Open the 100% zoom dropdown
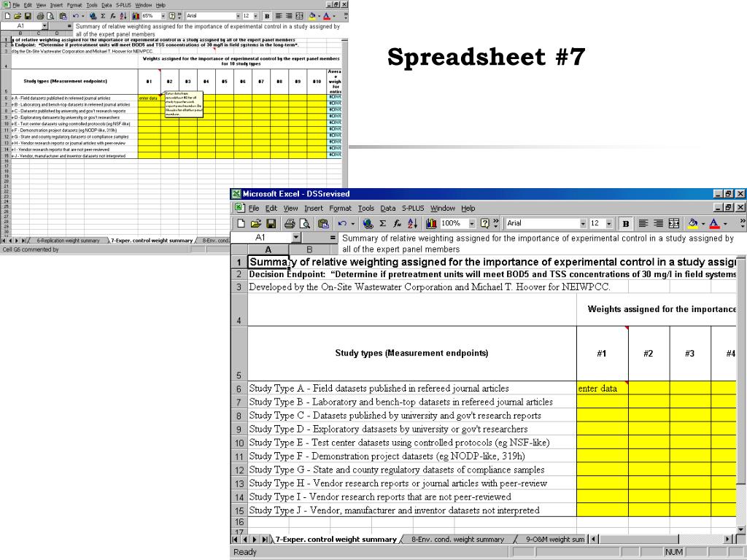Image resolution: width=747 pixels, height=560 pixels. [472, 223]
